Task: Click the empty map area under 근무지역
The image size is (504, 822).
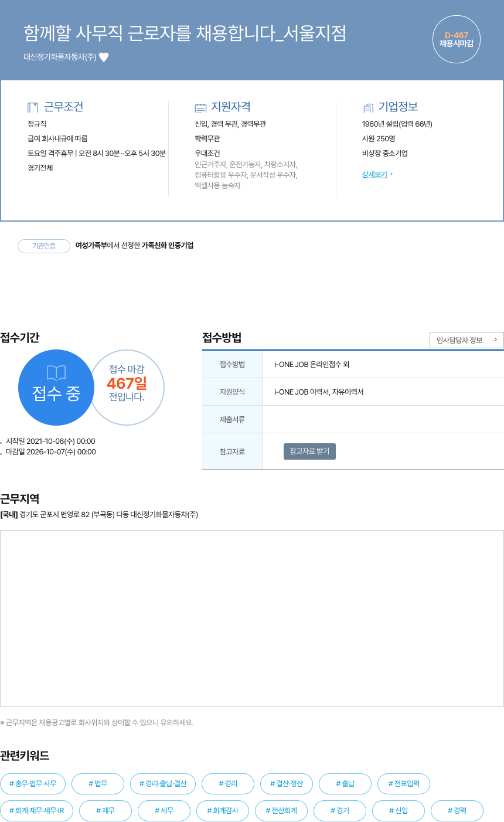Action: click(252, 619)
